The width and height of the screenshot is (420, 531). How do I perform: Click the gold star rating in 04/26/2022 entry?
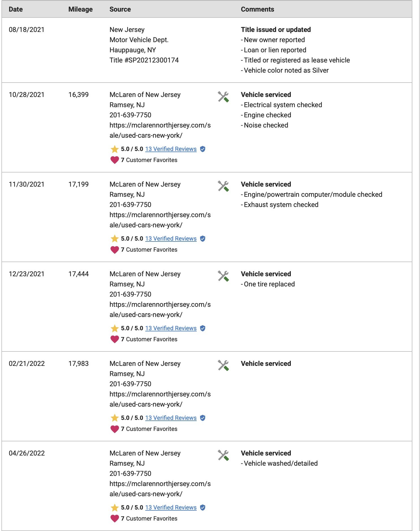point(114,508)
